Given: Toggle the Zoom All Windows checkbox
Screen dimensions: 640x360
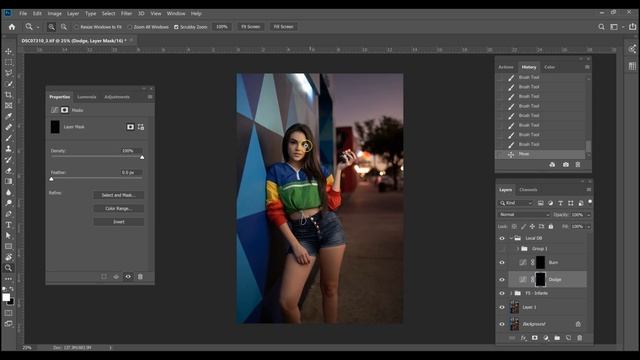Looking at the screenshot, I should point(130,27).
